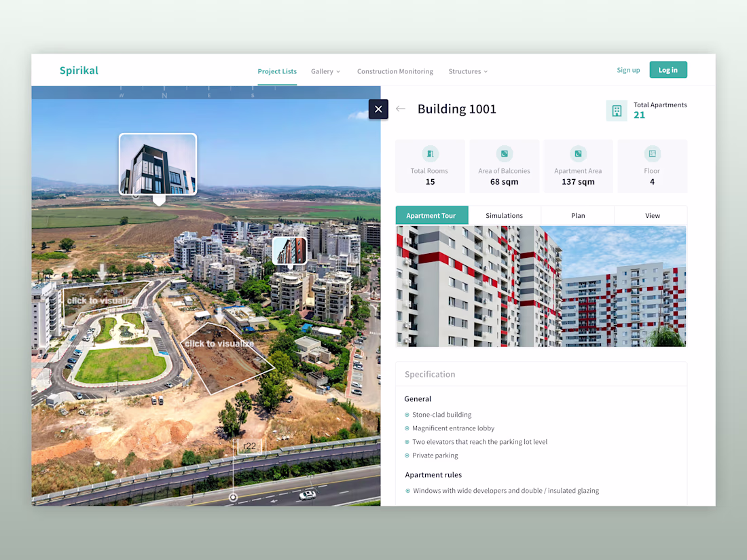Image resolution: width=747 pixels, height=560 pixels.
Task: Click the '68 sqm' balconies value
Action: 504,182
